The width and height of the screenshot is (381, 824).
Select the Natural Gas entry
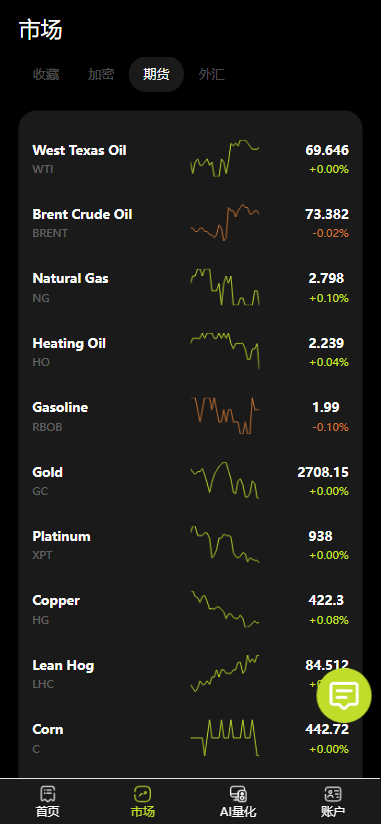[x=190, y=287]
